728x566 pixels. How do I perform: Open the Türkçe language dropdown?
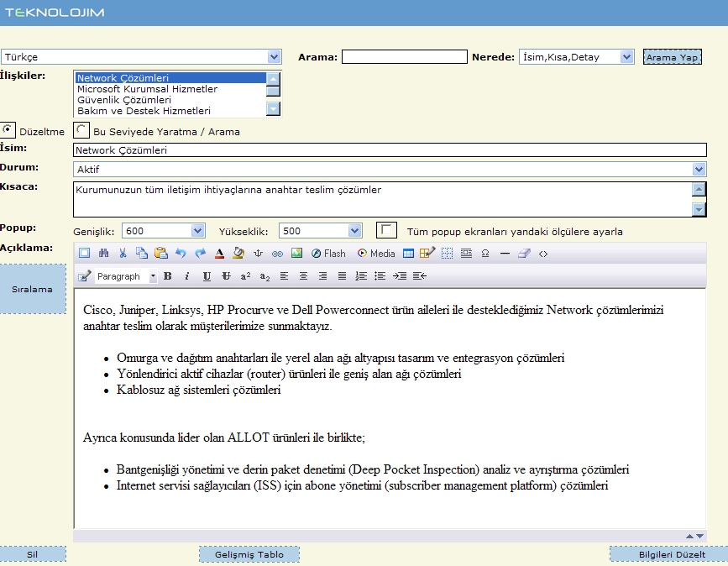(x=141, y=56)
